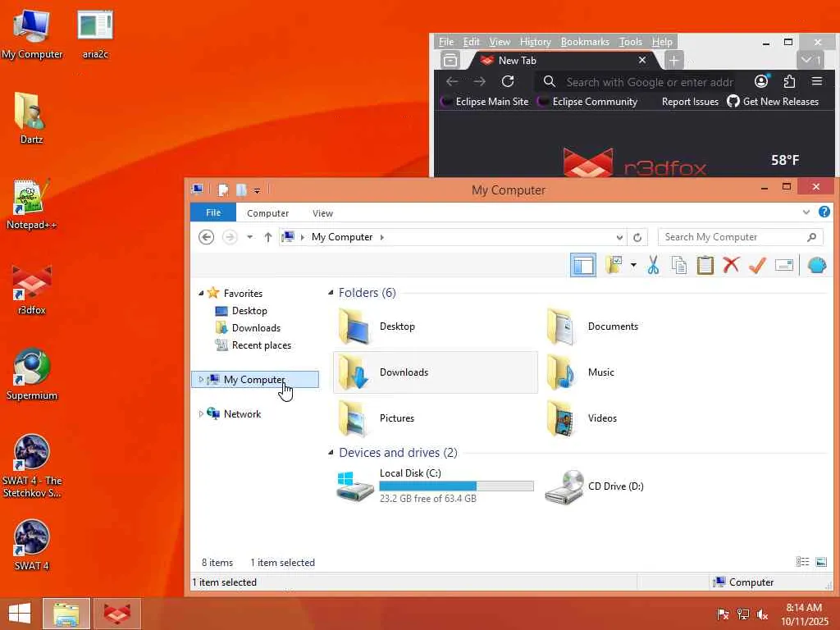Refresh the My Computer view
840x630 pixels.
tap(637, 237)
